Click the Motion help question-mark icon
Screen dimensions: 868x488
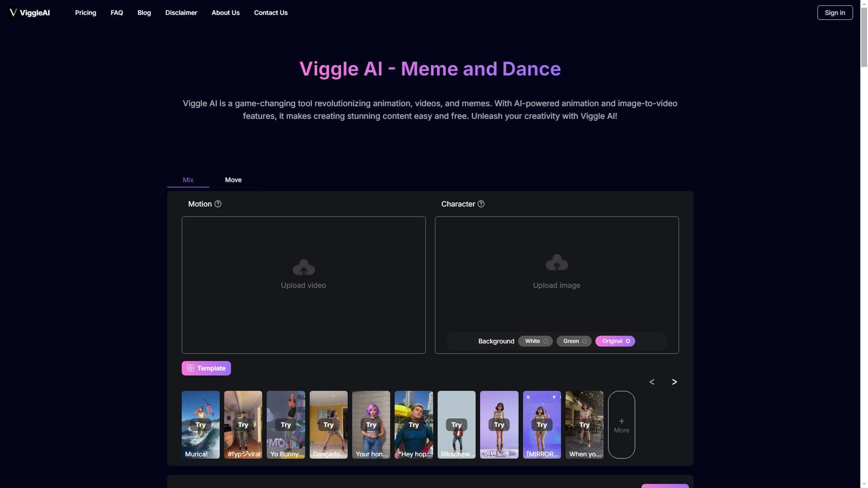pos(218,204)
